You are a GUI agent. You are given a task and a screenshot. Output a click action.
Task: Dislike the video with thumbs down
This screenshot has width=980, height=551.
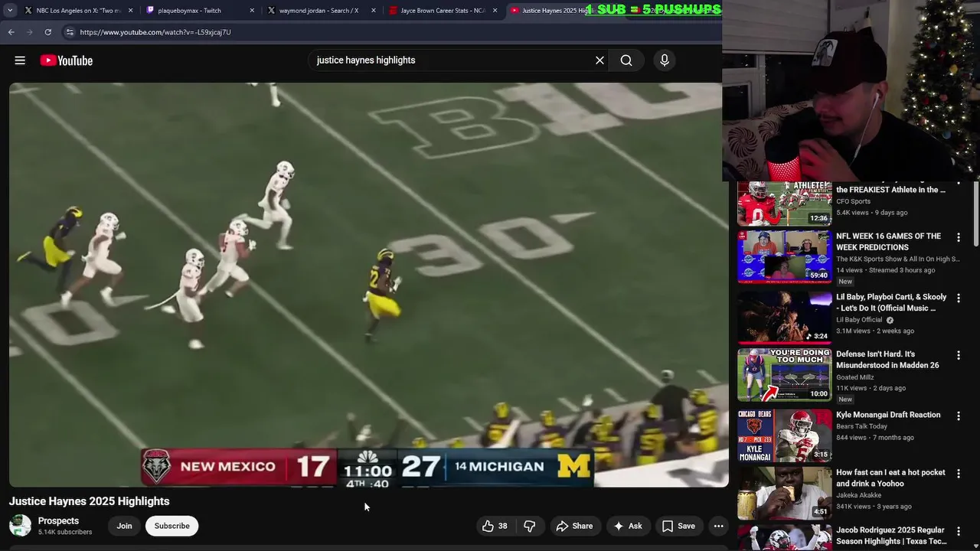pyautogui.click(x=529, y=526)
